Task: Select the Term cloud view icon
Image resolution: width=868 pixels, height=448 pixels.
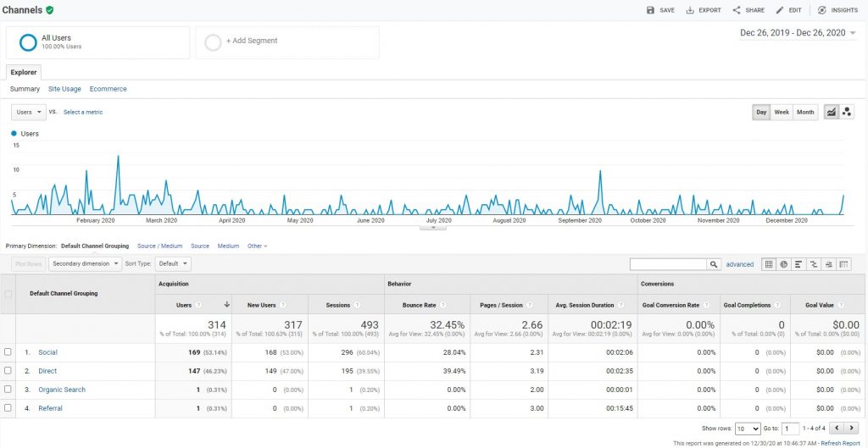Action: (x=828, y=264)
